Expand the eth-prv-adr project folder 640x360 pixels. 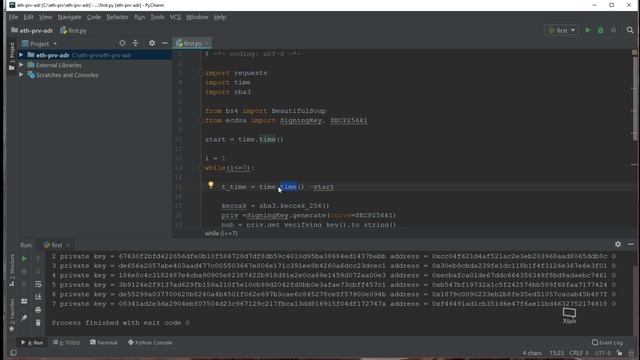click(x=21, y=55)
